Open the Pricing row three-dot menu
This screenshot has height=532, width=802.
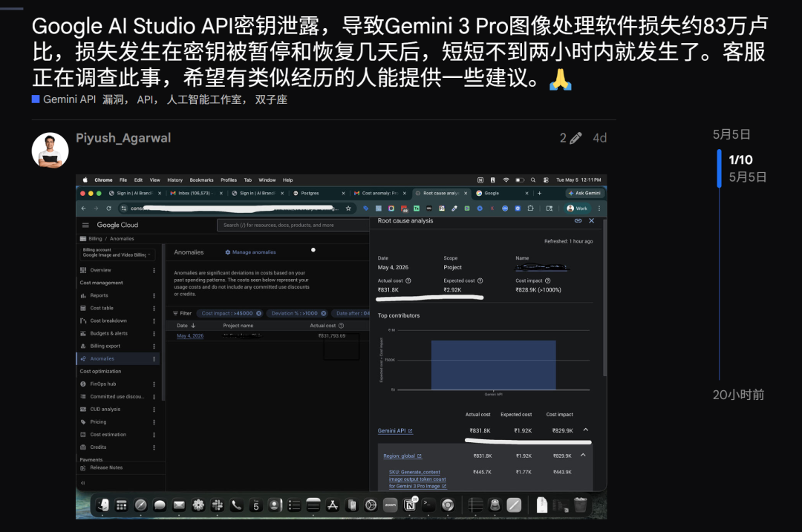(x=154, y=422)
